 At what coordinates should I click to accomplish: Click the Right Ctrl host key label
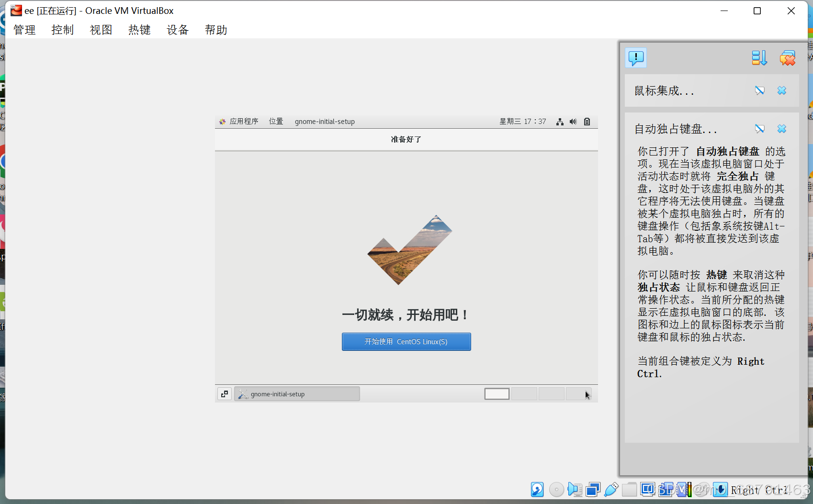(760, 490)
